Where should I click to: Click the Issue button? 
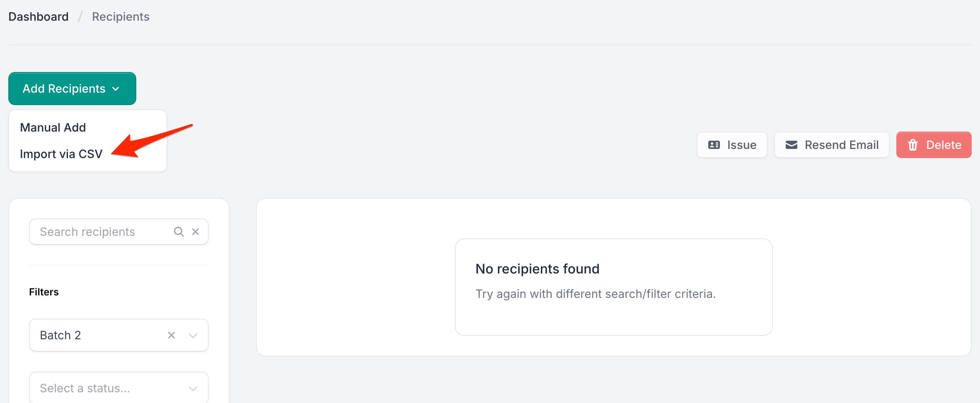731,145
